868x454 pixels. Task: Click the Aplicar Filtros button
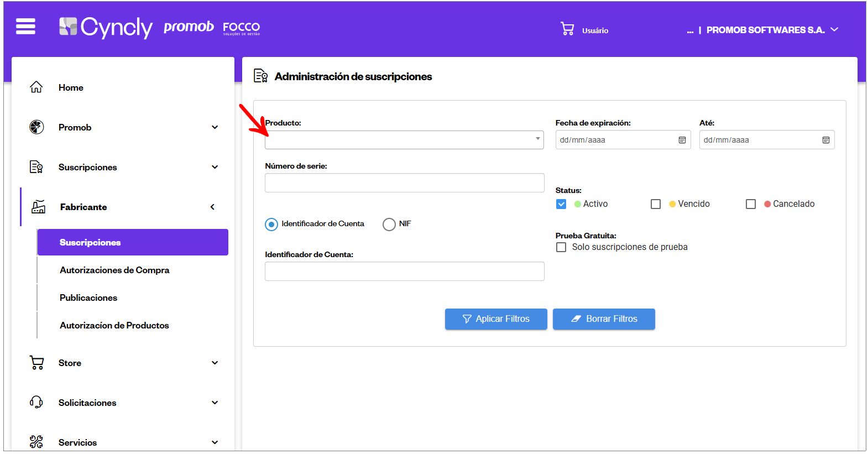pos(496,319)
